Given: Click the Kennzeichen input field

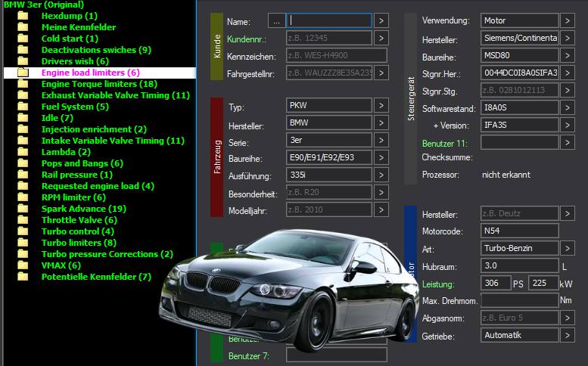Looking at the screenshot, I should click(336, 55).
